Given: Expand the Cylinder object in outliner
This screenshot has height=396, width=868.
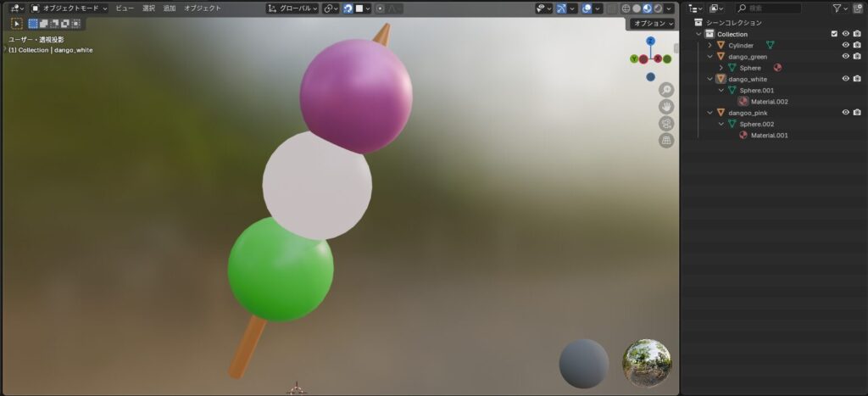Looking at the screenshot, I should point(710,45).
